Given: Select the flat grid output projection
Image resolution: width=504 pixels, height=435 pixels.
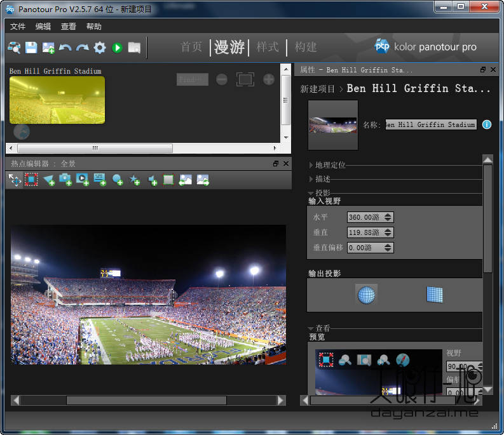Looking at the screenshot, I should click(434, 294).
